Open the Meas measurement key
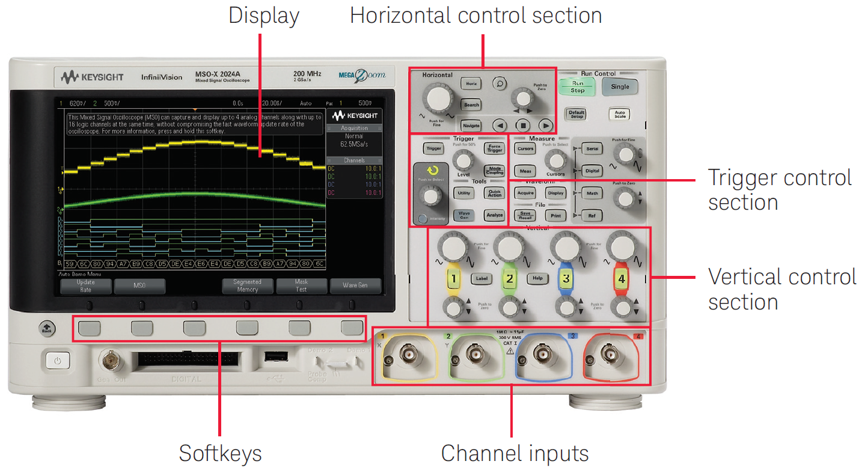 tap(525, 171)
